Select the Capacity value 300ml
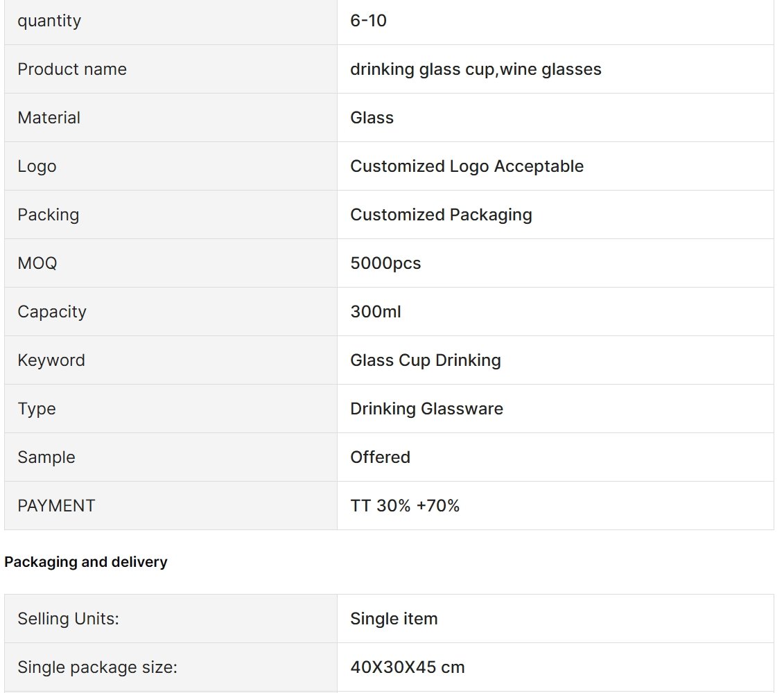This screenshot has width=784, height=693. coord(376,311)
